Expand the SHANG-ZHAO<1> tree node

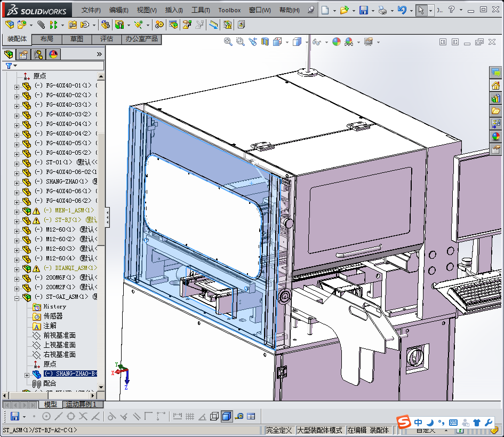click(x=17, y=183)
